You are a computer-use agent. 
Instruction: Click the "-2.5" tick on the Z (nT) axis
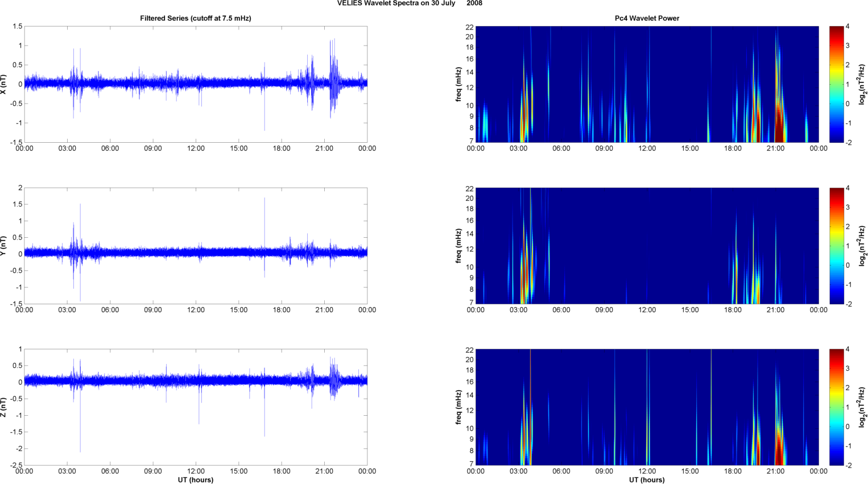pos(15,465)
